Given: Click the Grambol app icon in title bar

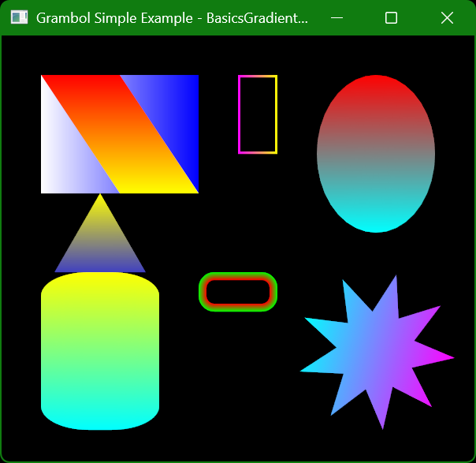Looking at the screenshot, I should 19,17.
